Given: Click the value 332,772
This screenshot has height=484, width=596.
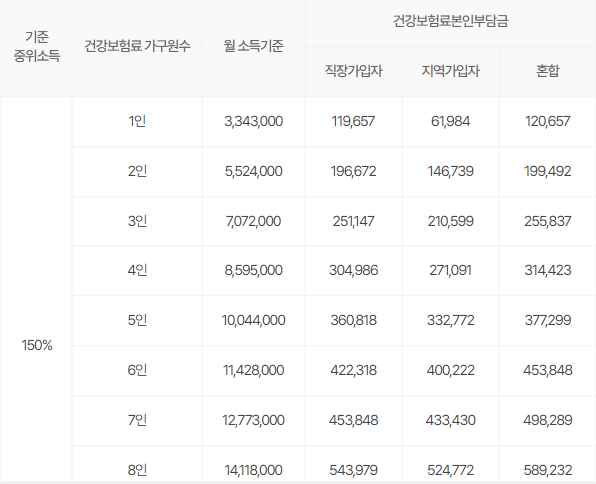Looking at the screenshot, I should [450, 320].
